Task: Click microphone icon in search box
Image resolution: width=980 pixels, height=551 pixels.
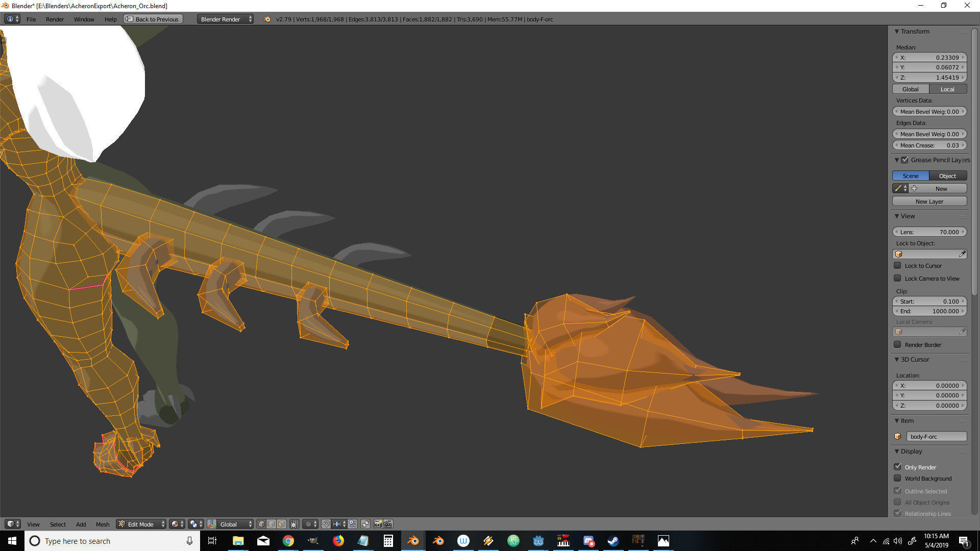Action: (189, 541)
